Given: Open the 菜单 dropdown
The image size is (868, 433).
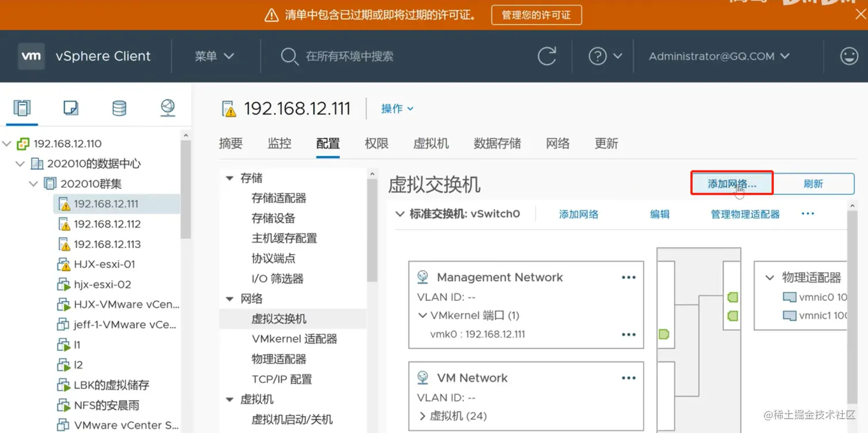Looking at the screenshot, I should [214, 56].
